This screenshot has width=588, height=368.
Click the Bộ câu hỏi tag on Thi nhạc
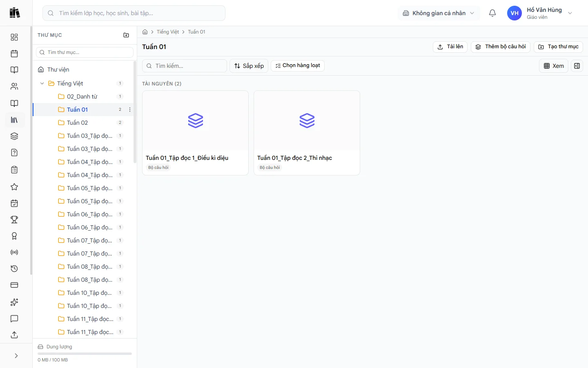(x=270, y=168)
